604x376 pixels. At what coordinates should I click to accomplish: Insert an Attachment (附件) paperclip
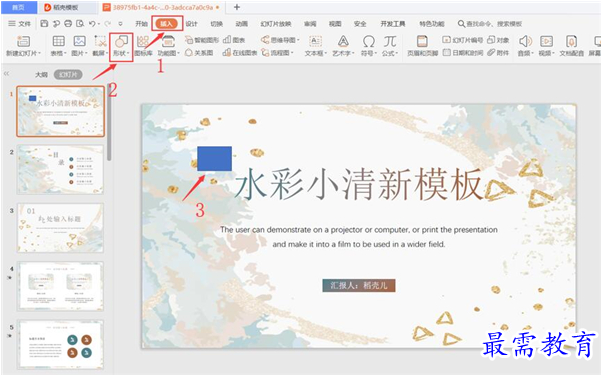498,53
